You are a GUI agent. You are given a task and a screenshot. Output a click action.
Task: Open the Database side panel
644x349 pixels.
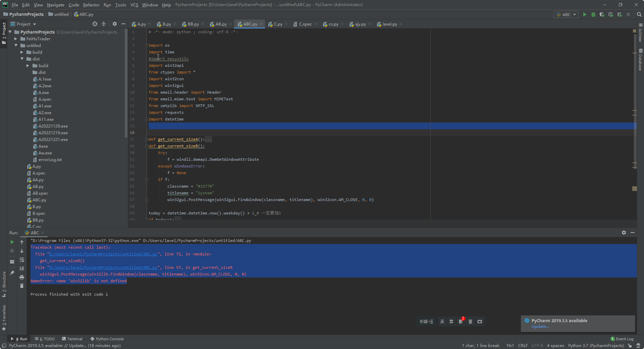(x=640, y=60)
